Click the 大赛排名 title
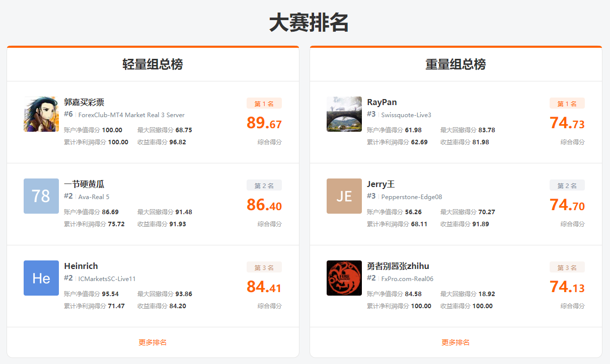This screenshot has height=364, width=610. pos(309,23)
